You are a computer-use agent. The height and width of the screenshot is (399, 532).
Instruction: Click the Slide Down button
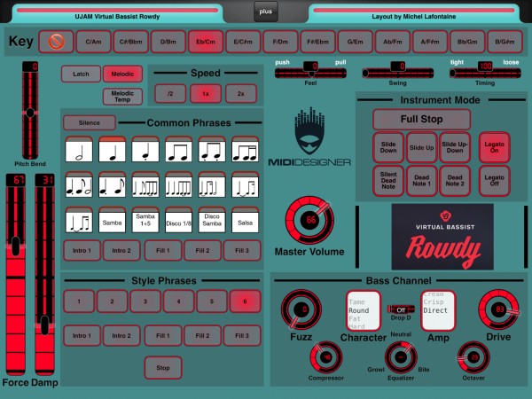point(388,147)
